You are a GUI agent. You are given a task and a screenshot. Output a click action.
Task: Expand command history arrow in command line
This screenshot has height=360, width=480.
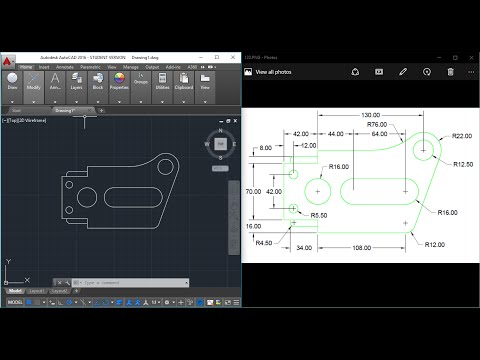pyautogui.click(x=186, y=283)
